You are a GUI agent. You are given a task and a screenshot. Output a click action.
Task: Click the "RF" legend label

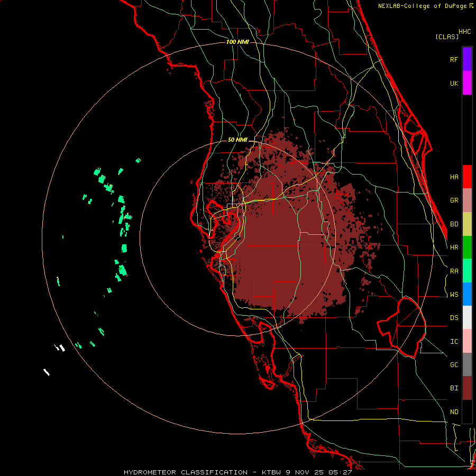point(454,59)
